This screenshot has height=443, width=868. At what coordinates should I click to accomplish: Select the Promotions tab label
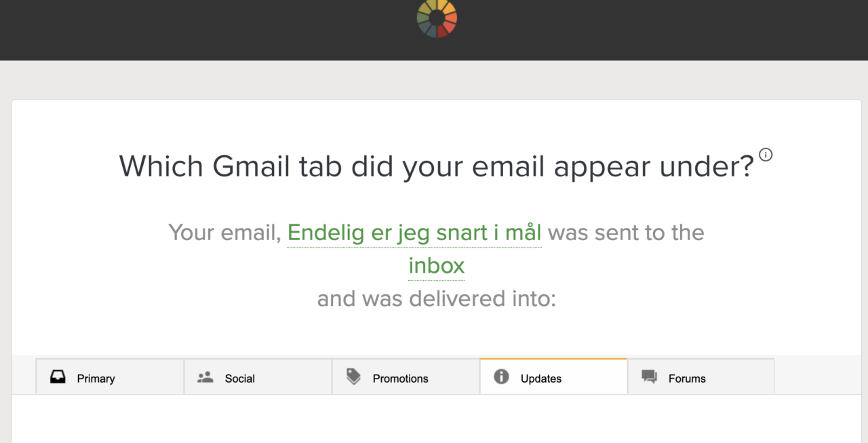click(x=400, y=379)
